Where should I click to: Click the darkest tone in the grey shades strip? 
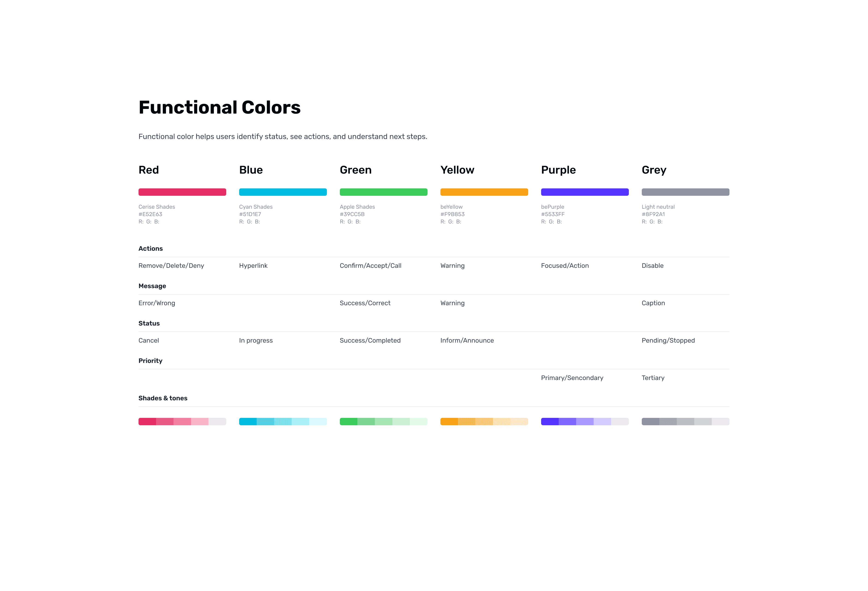click(651, 421)
